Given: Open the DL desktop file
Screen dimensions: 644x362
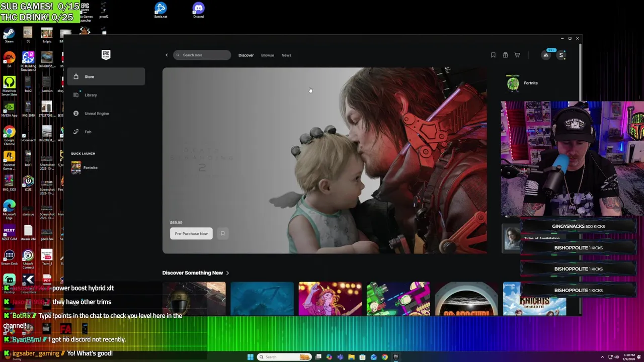Looking at the screenshot, I should click(28, 36).
